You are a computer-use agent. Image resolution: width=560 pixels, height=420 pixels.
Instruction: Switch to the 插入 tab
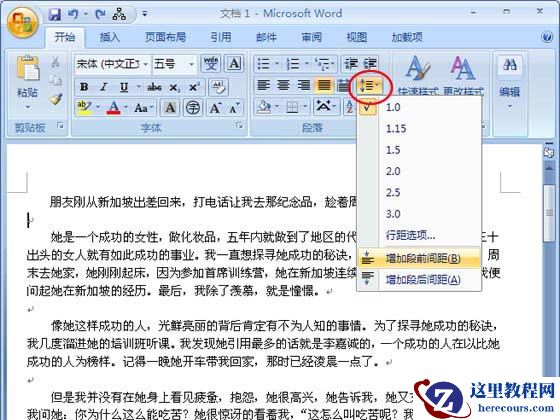pos(109,37)
